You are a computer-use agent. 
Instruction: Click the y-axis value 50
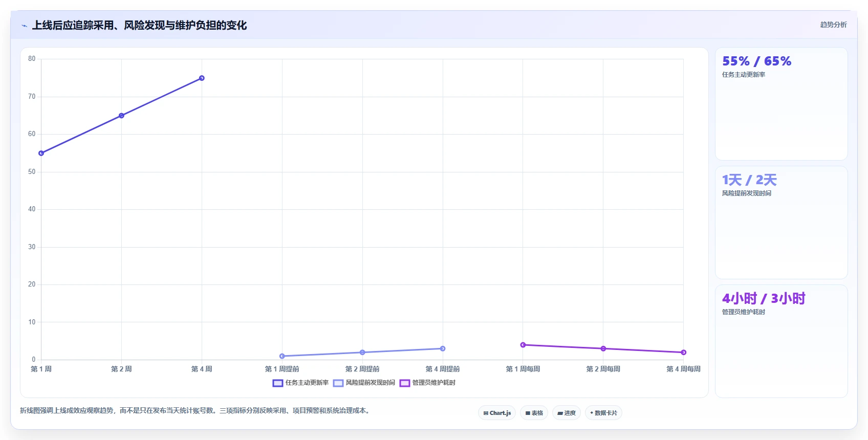point(32,172)
